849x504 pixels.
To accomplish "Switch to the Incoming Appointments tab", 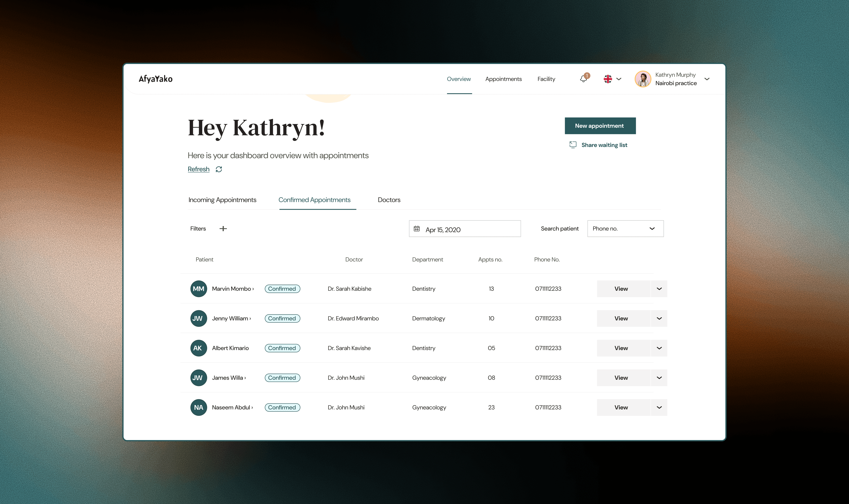I will (222, 200).
